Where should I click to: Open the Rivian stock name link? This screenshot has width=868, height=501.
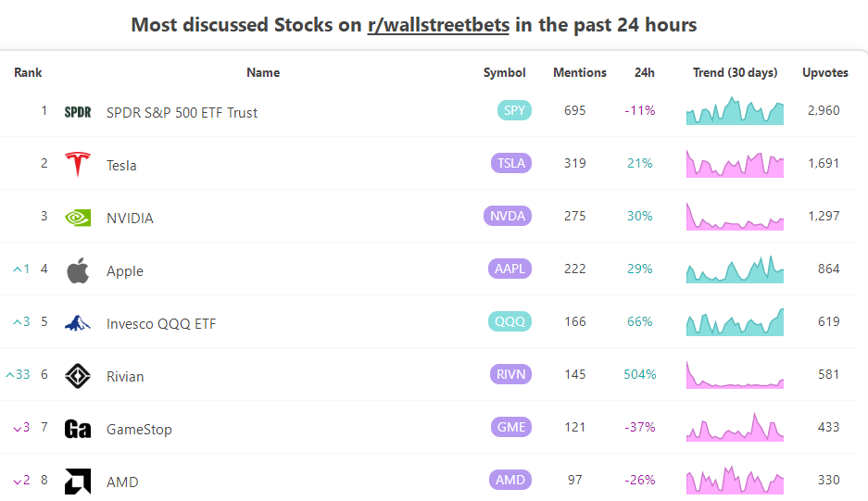[x=125, y=377]
